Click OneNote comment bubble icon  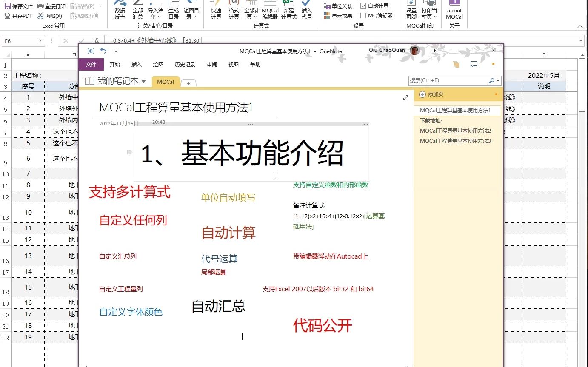pos(474,64)
